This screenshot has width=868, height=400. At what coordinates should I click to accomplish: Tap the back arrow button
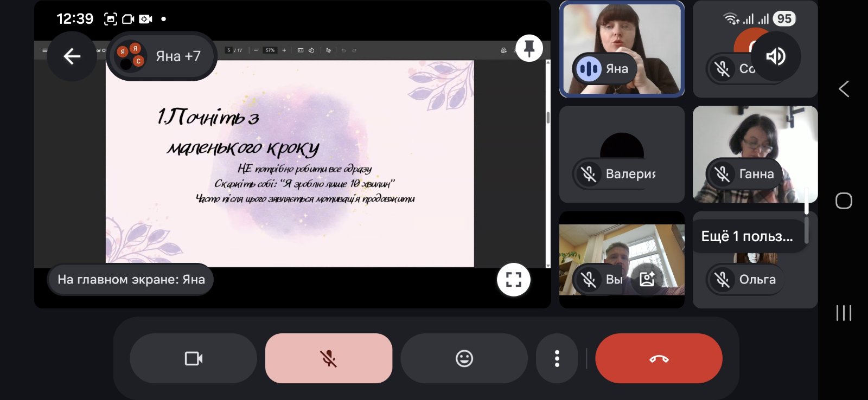[x=72, y=56]
